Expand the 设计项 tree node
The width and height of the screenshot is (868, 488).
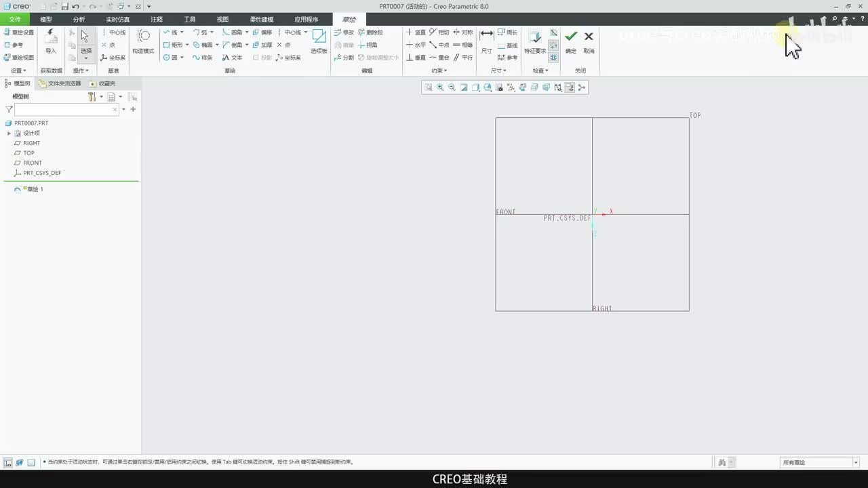tap(9, 134)
